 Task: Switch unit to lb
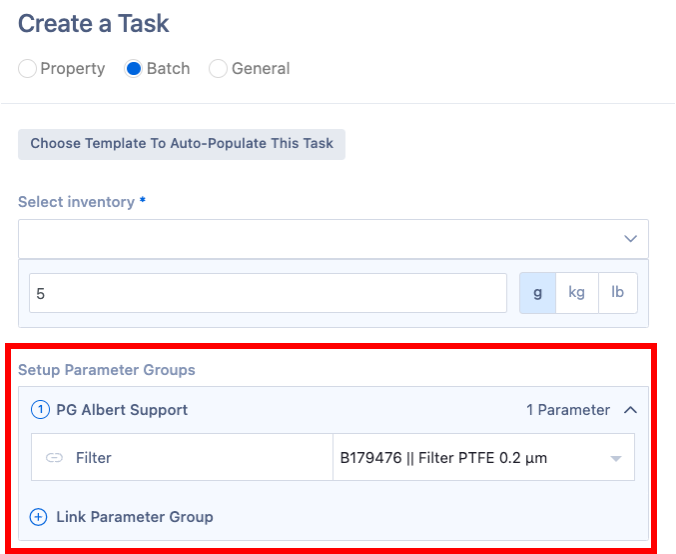[617, 293]
